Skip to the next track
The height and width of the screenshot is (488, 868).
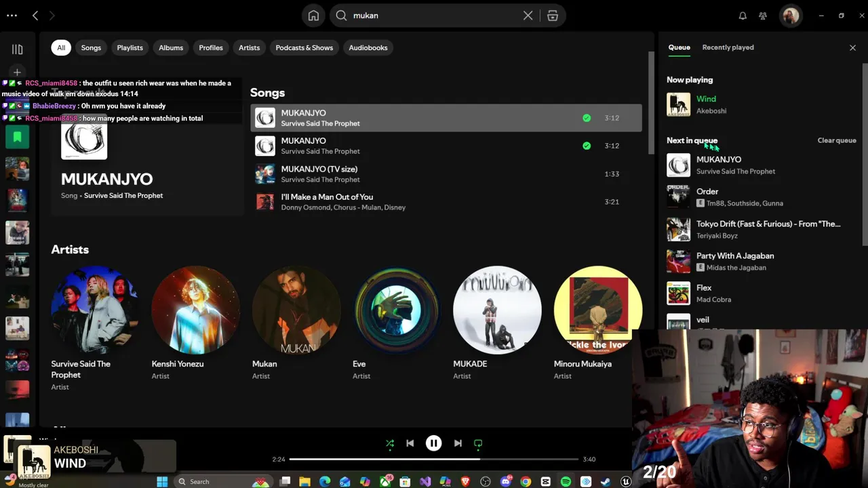458,443
